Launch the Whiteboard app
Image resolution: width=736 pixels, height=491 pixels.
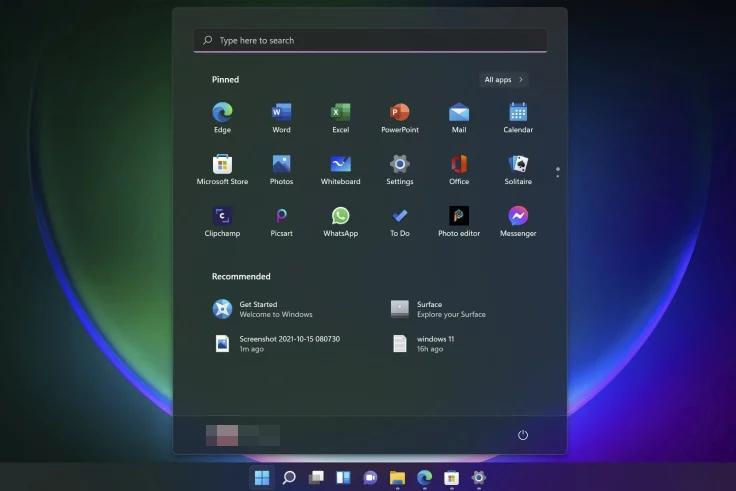click(340, 169)
